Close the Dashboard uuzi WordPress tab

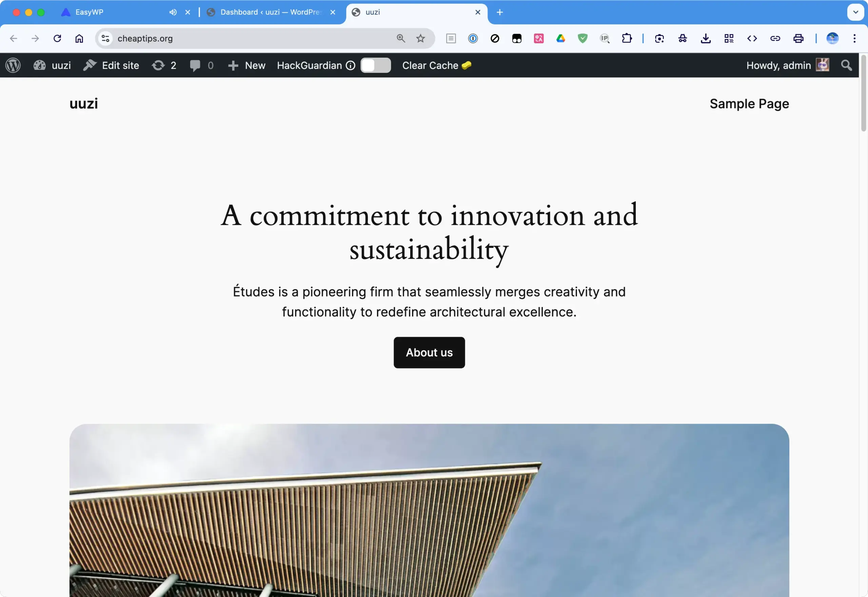[x=333, y=12]
